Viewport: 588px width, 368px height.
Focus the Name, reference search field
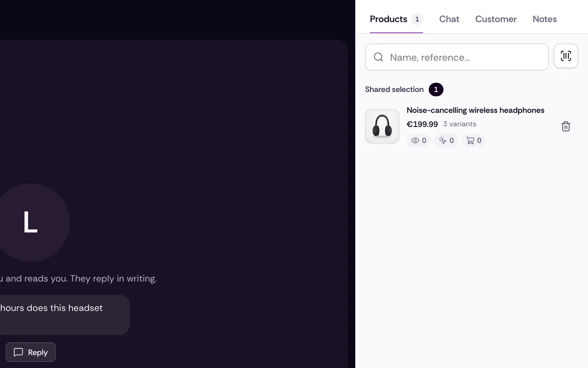click(457, 57)
